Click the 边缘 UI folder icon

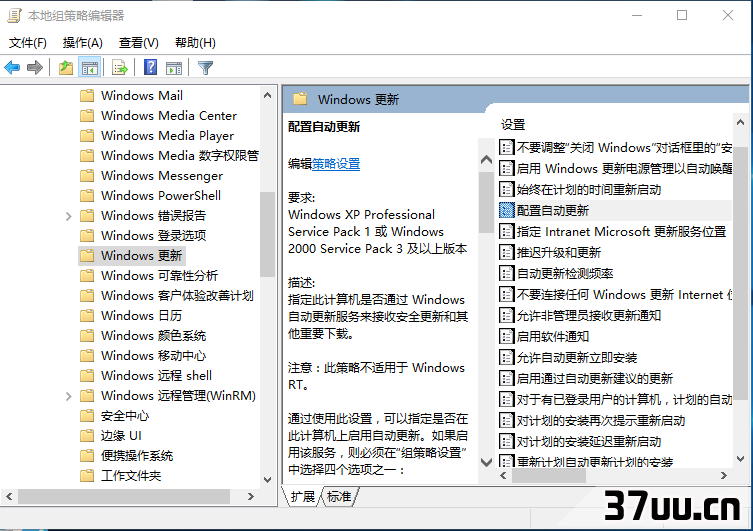(87, 435)
